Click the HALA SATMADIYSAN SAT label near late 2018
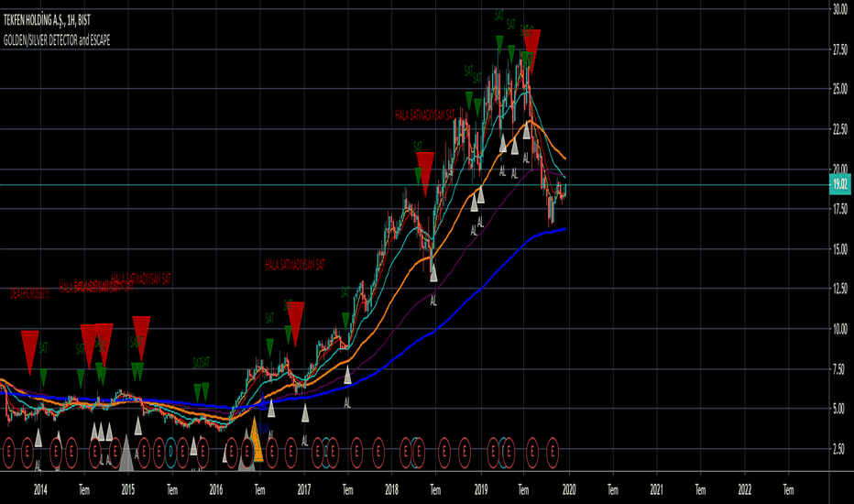The image size is (854, 504). point(425,115)
